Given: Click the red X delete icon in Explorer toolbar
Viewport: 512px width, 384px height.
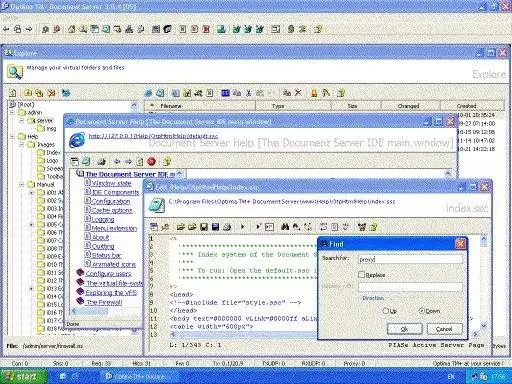Looking at the screenshot, I should click(x=298, y=93).
